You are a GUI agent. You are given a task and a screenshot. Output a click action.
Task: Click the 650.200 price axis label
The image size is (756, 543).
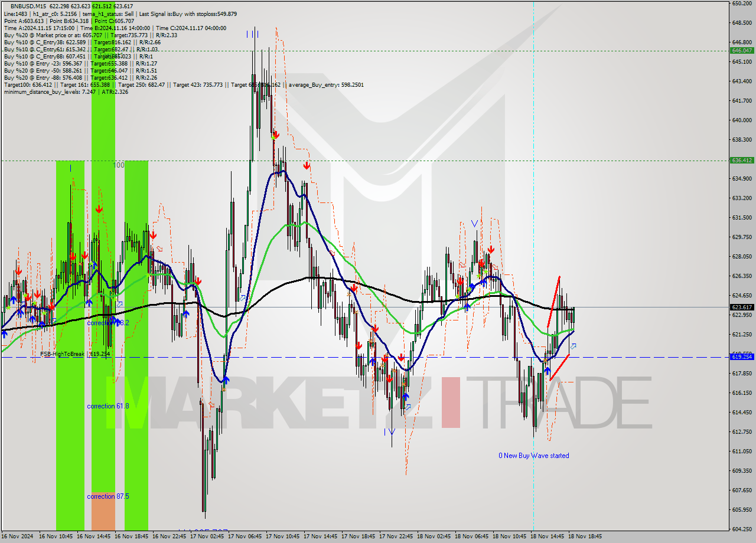point(742,4)
